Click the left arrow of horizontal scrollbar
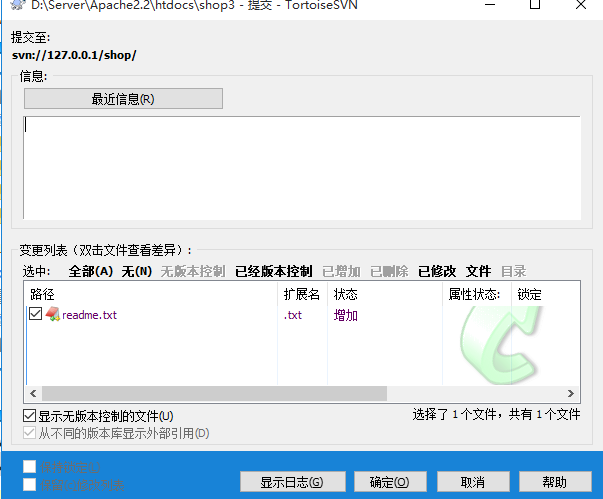The image size is (603, 499). click(x=33, y=394)
